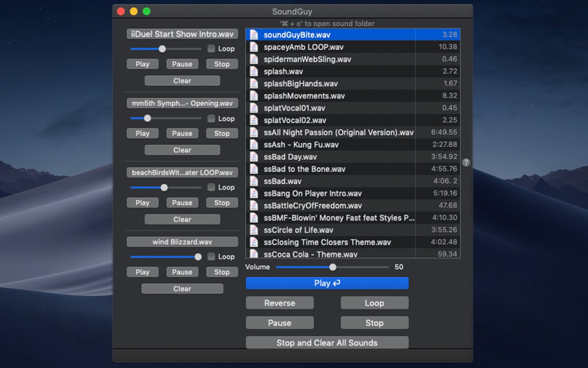
Task: Click file icon beside ssBMF-Blowin' Money Fast
Action: 254,218
